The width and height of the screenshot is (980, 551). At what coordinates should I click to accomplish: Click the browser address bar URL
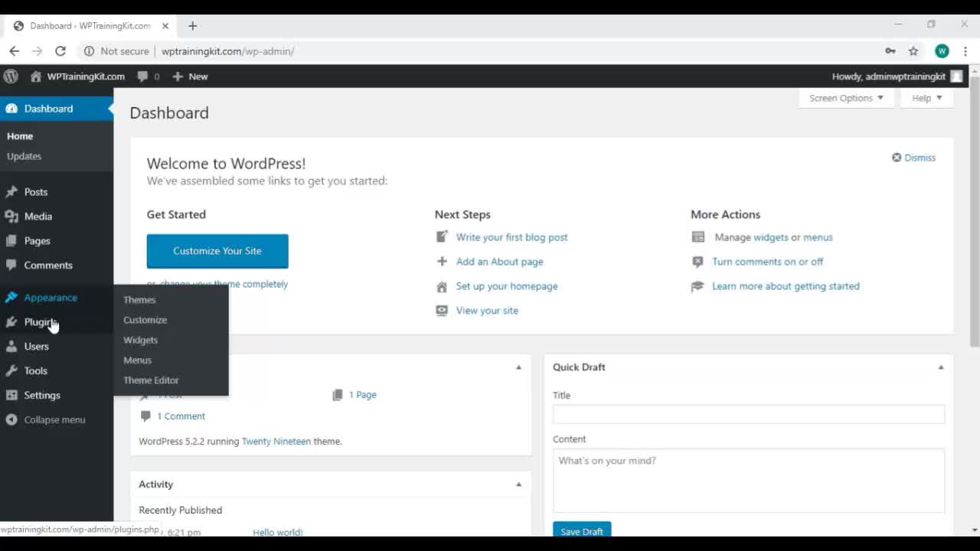tap(227, 51)
